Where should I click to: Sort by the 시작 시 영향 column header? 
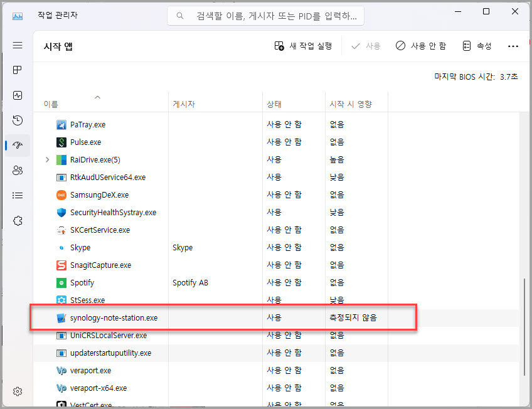point(351,104)
